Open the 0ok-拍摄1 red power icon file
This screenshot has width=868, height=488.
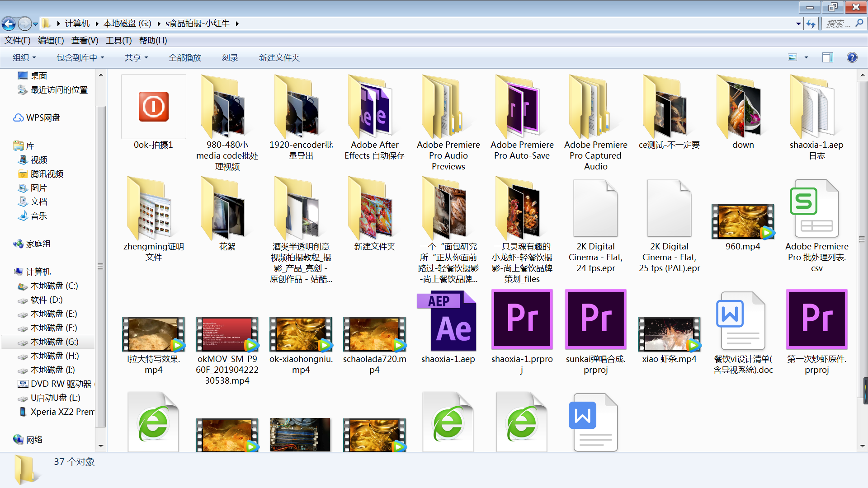pos(154,107)
